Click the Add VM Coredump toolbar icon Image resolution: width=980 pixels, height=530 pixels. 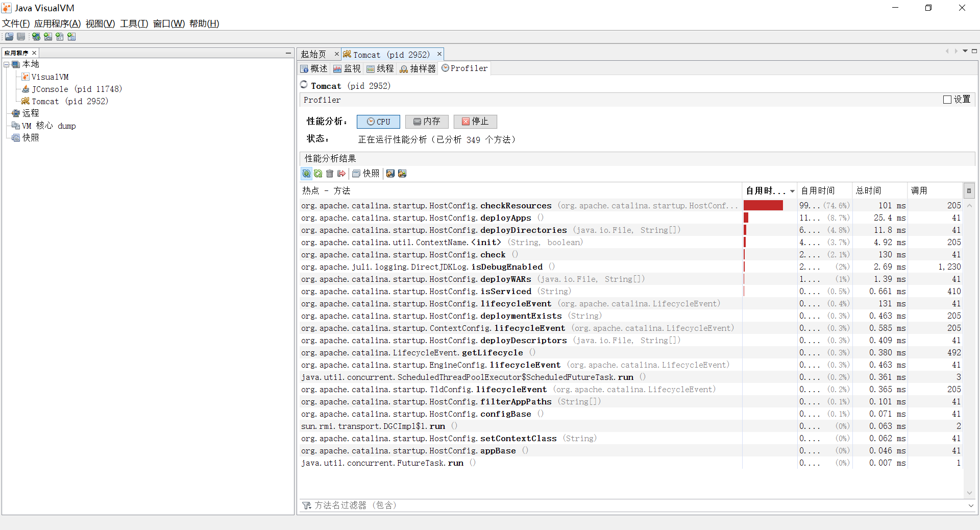(x=60, y=37)
